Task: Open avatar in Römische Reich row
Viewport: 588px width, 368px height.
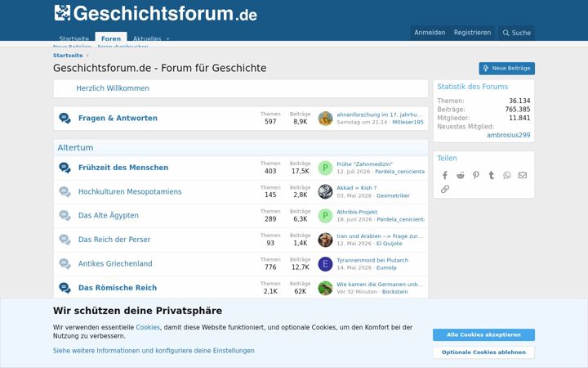Action: 325,288
